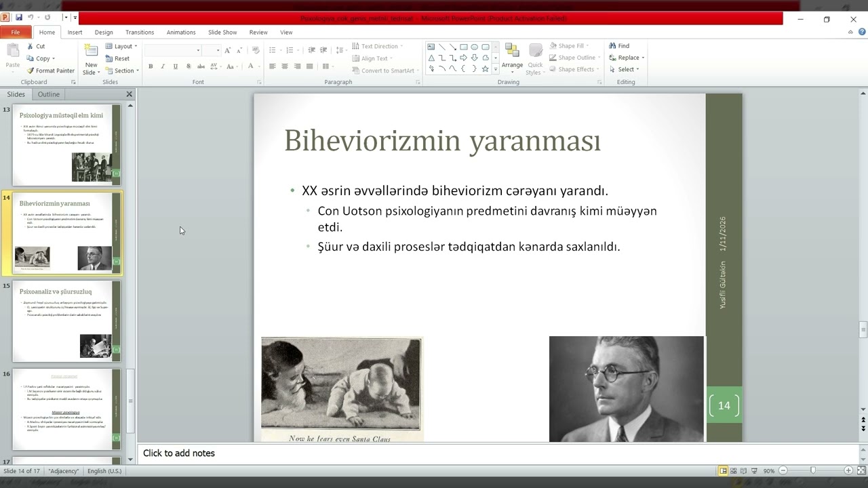
Task: Click the 90% zoom level button
Action: [x=769, y=471]
